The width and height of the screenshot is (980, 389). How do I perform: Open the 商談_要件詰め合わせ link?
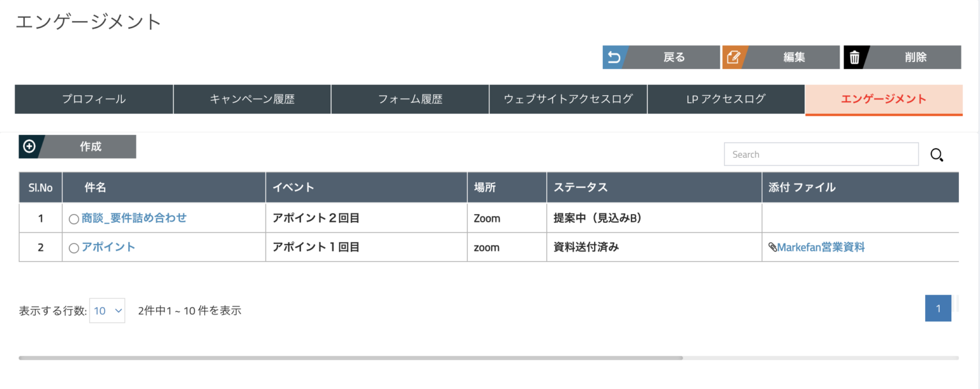(134, 218)
